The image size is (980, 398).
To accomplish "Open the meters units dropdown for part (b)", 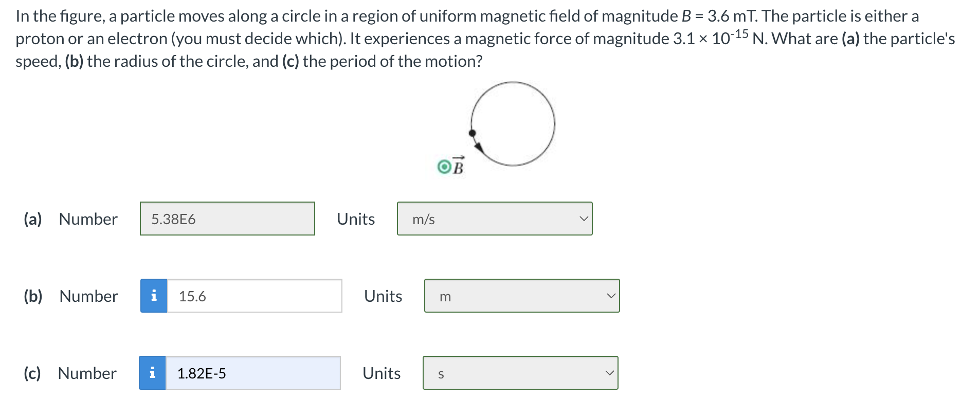I will point(521,296).
